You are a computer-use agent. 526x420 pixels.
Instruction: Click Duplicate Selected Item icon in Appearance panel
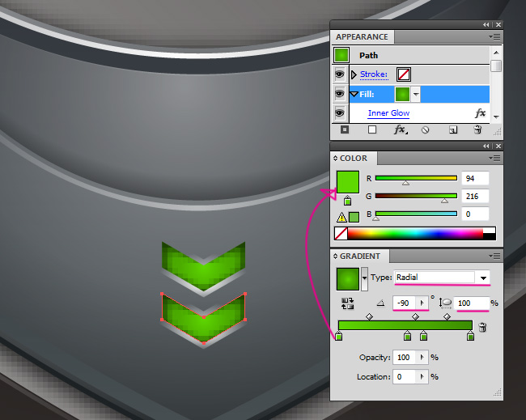(453, 129)
